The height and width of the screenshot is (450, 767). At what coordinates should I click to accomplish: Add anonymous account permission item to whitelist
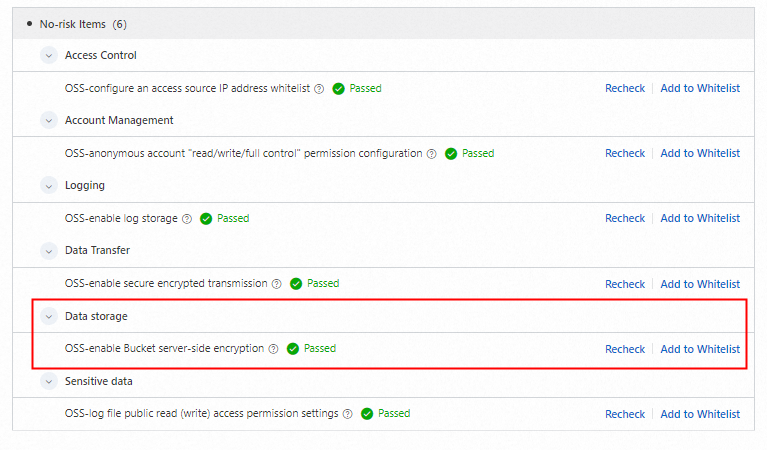coord(700,154)
